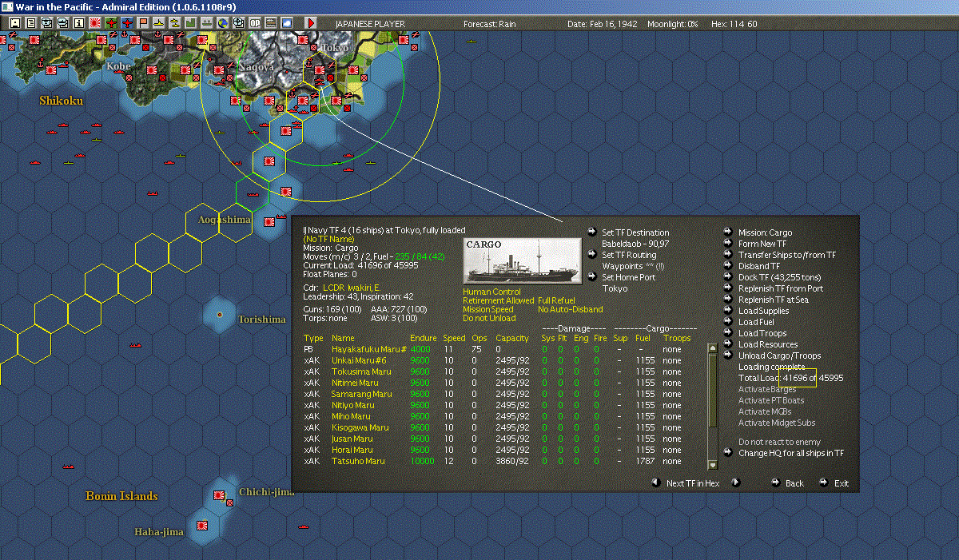Sort ship list by Speed column
The height and width of the screenshot is (560, 959).
click(454, 338)
